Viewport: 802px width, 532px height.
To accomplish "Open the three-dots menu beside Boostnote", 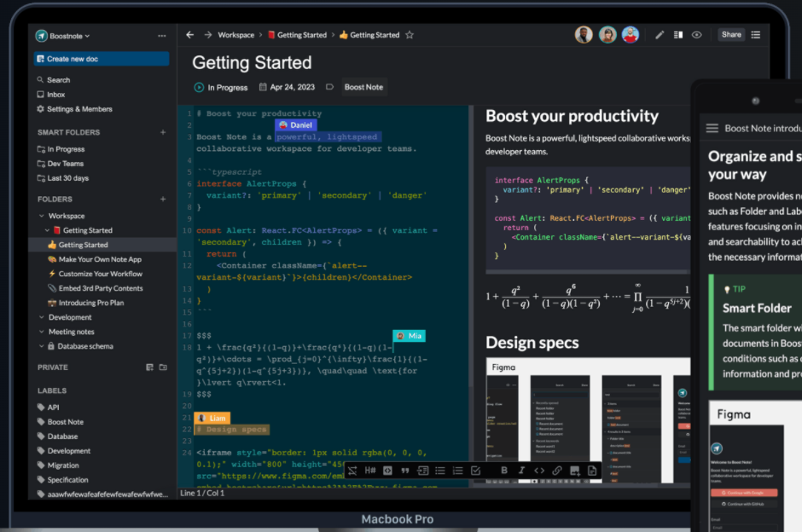I will (161, 36).
